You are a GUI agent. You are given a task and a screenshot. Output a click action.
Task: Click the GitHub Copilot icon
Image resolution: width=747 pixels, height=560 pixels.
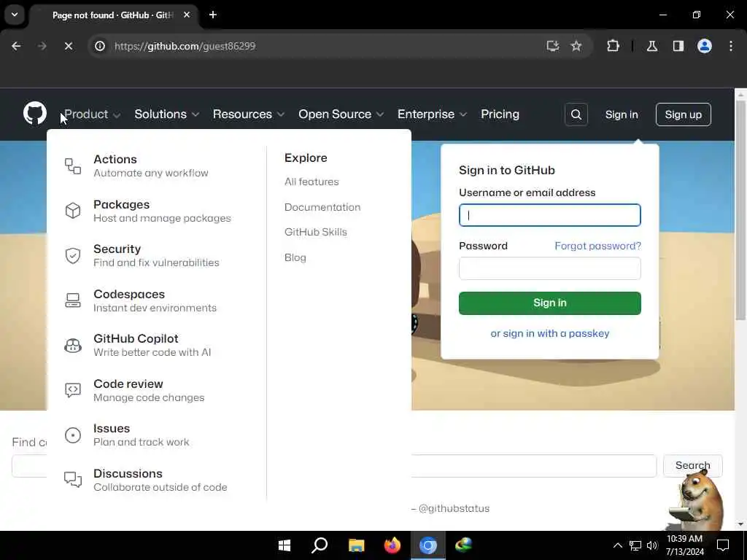pyautogui.click(x=72, y=345)
